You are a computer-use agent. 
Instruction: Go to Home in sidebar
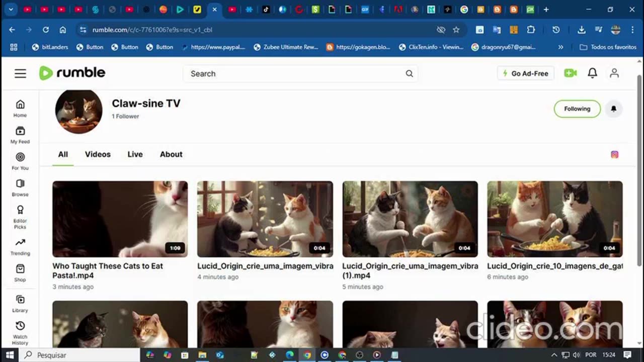point(20,108)
